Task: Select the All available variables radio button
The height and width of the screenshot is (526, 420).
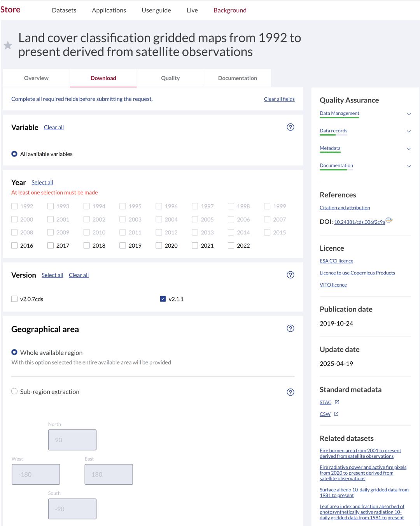Action: 14,154
